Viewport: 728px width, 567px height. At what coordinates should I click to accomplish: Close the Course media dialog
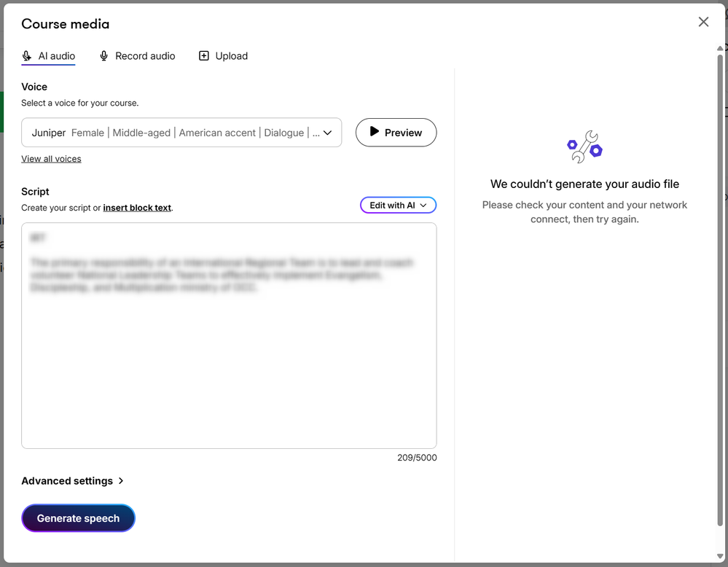(703, 22)
